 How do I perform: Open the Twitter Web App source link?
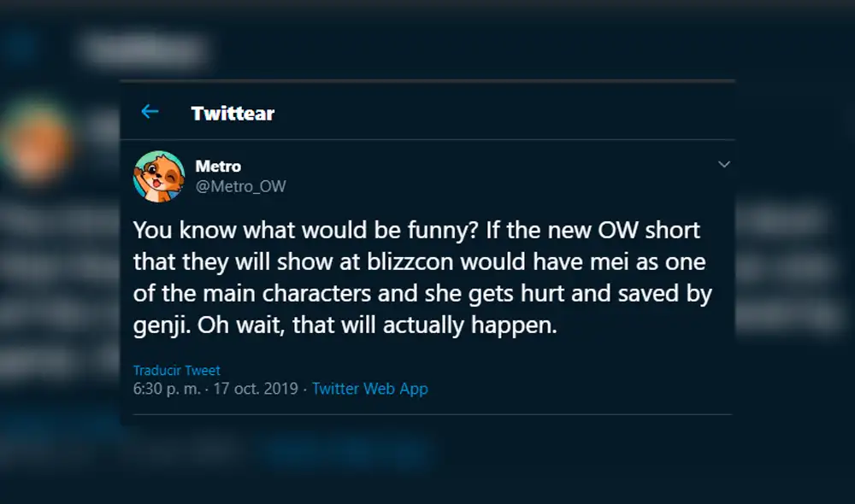pyautogui.click(x=371, y=389)
